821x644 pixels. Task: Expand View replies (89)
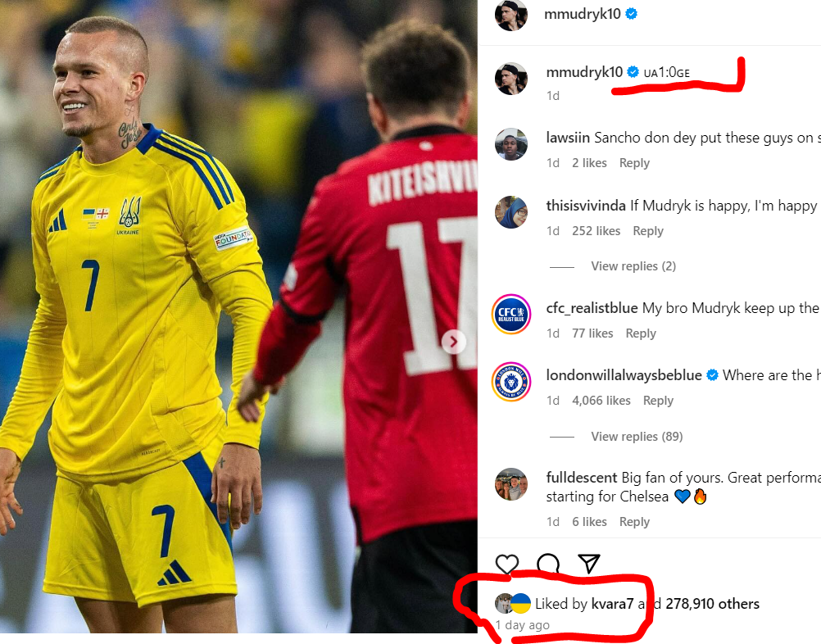point(637,437)
